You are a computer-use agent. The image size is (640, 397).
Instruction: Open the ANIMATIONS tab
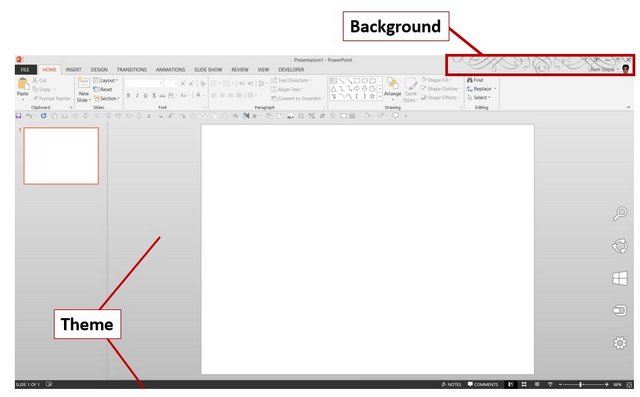click(170, 70)
